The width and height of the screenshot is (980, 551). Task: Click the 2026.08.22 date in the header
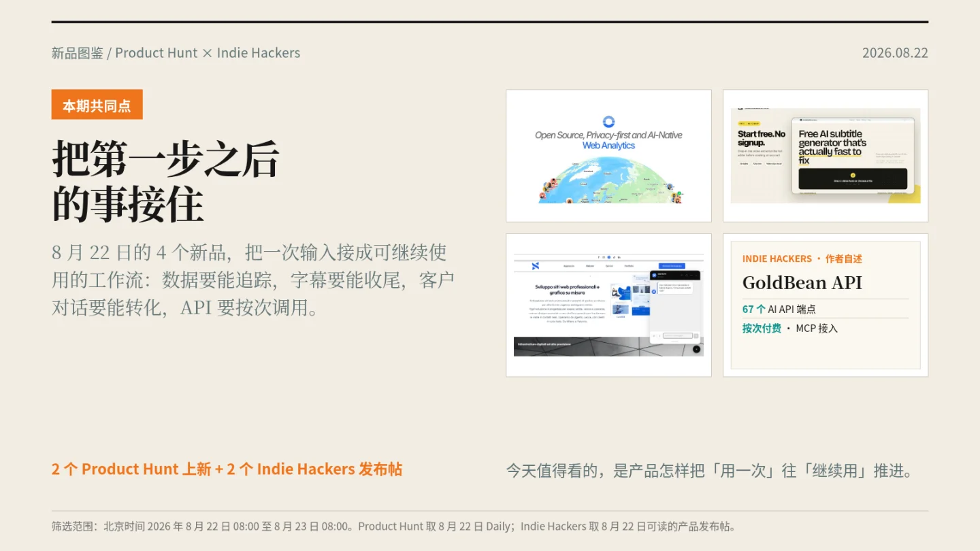pos(895,53)
